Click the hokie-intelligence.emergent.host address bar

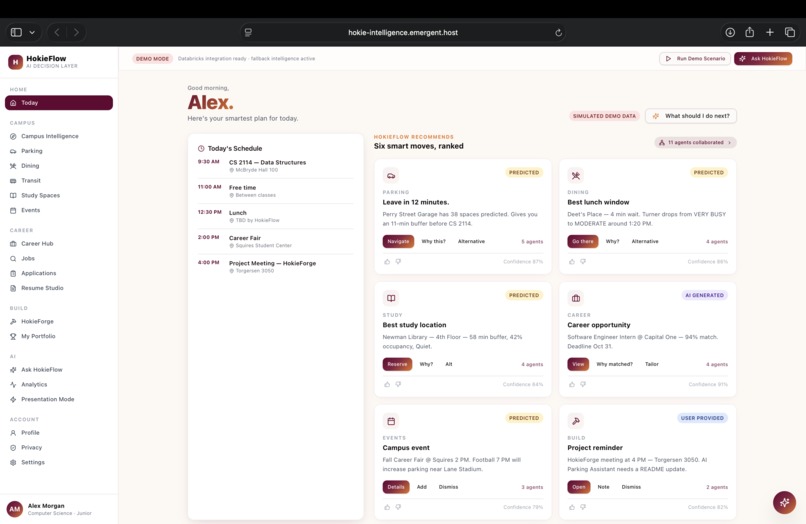coord(403,32)
